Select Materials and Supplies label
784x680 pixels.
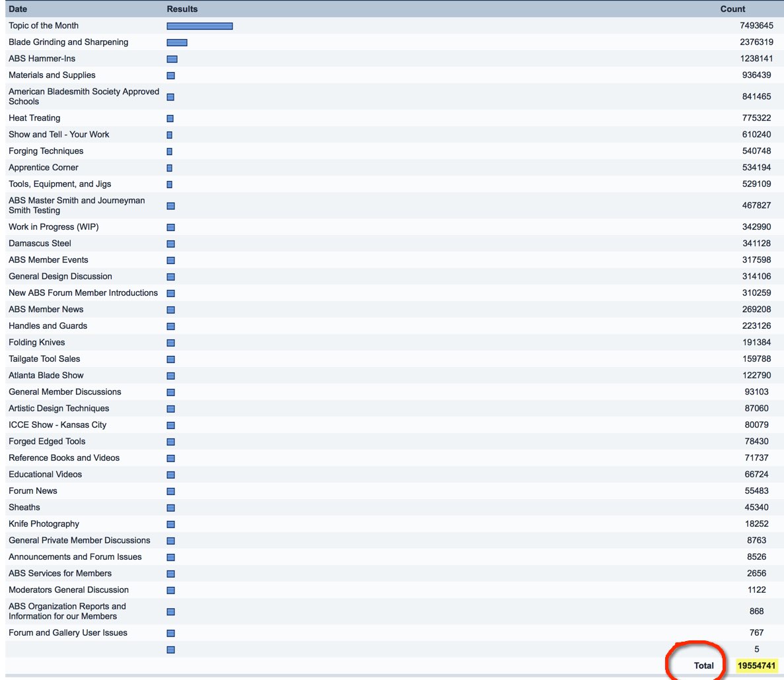coord(52,75)
